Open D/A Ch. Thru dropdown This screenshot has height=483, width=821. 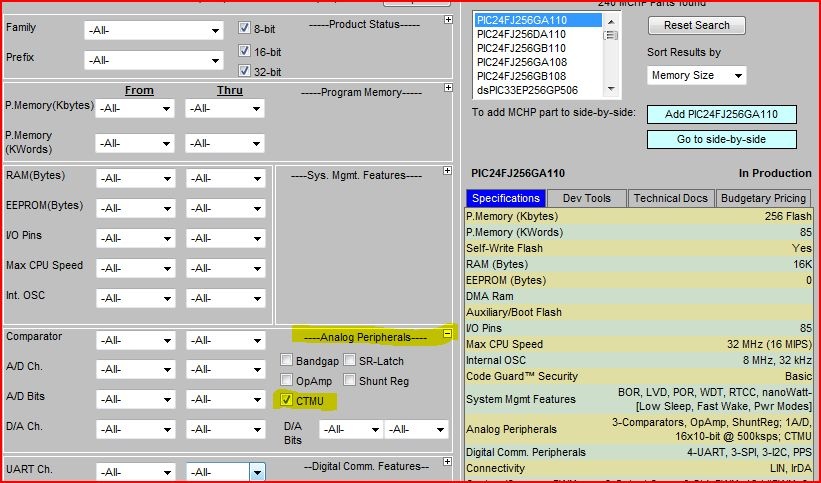226,429
